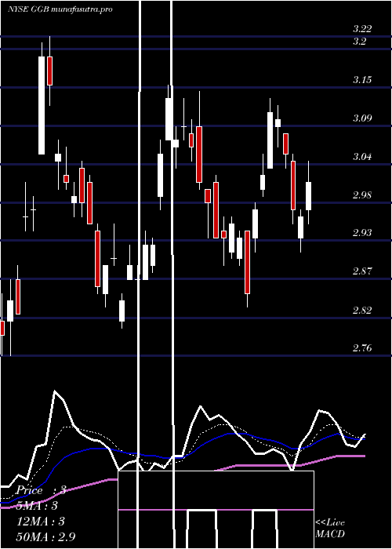
Task: Click the 2.98 price axis label
Action: pyautogui.click(x=362, y=195)
